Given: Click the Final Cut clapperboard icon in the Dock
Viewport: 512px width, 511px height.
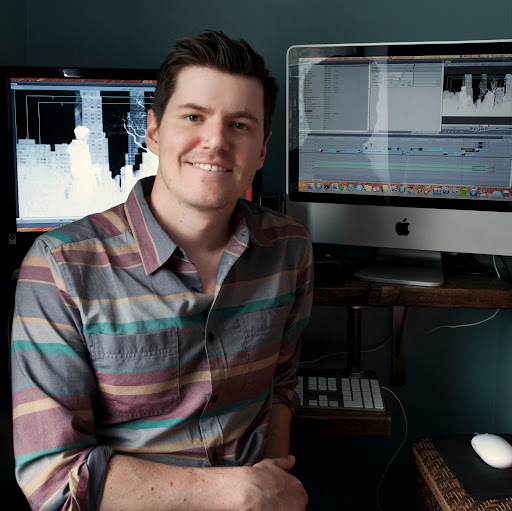Looking at the screenshot, I should [483, 193].
